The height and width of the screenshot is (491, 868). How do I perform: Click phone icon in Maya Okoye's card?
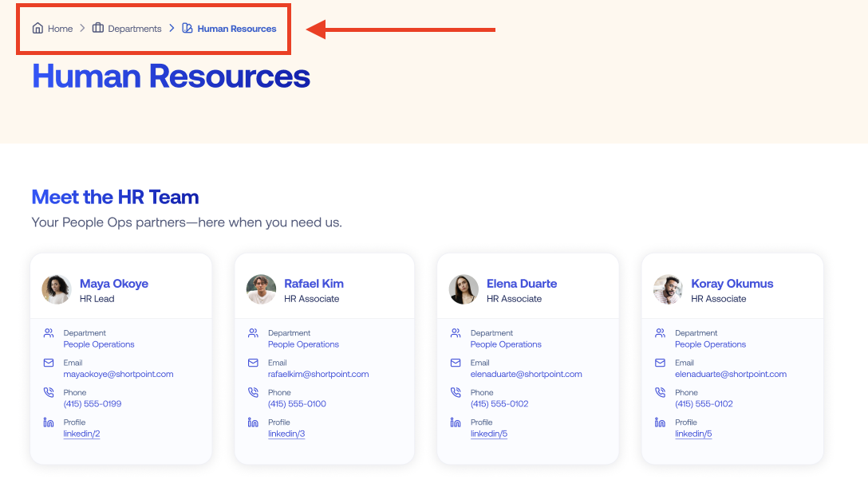click(x=49, y=392)
